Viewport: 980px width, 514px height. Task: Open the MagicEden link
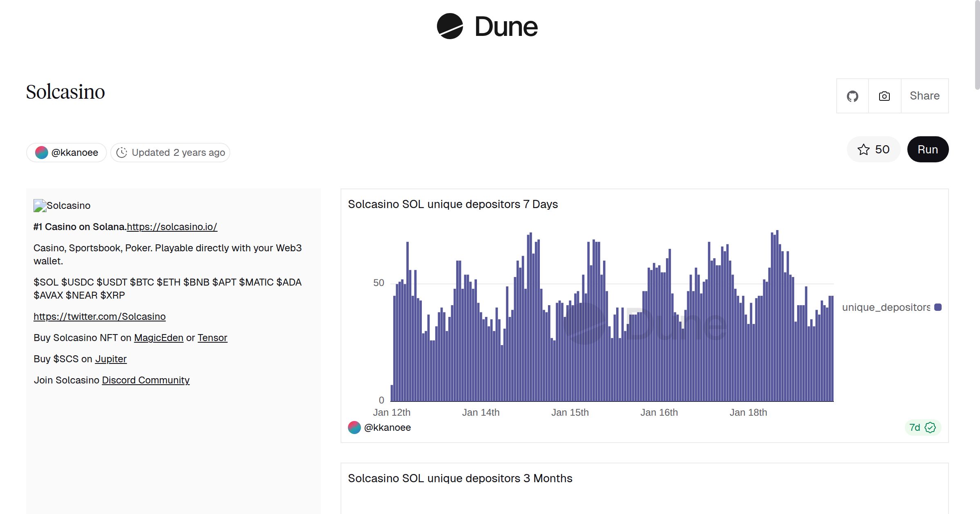pyautogui.click(x=158, y=338)
